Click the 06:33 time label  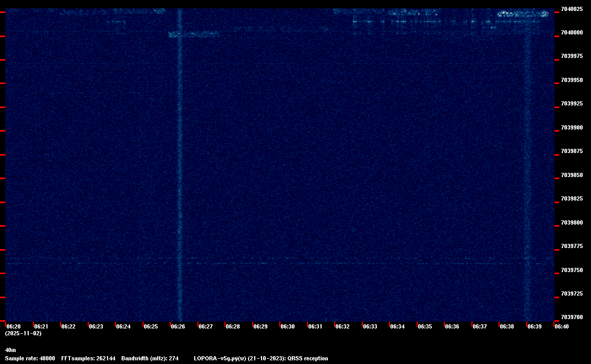(x=370, y=326)
